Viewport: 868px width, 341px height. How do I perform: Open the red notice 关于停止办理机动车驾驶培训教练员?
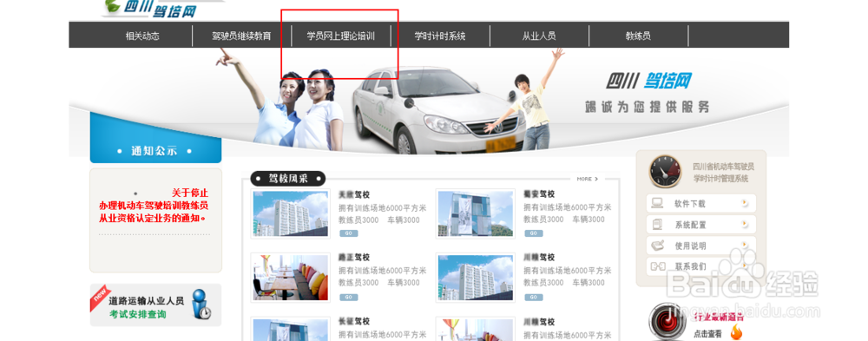pyautogui.click(x=154, y=206)
